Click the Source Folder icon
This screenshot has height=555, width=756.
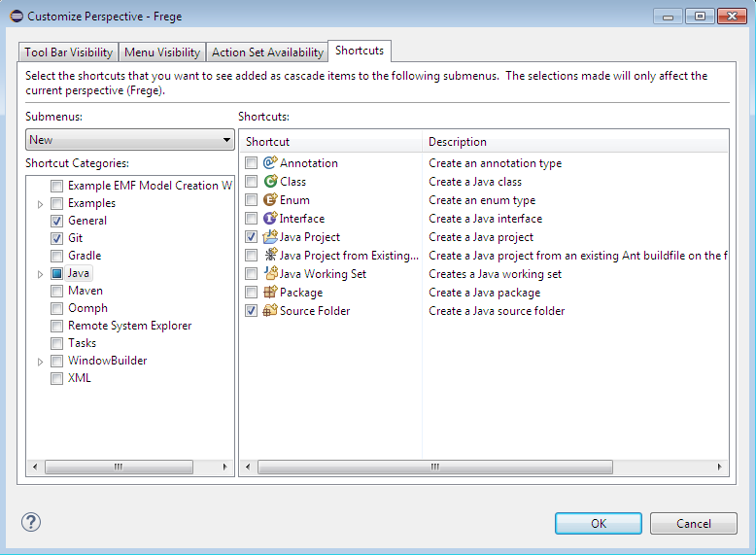(x=270, y=310)
